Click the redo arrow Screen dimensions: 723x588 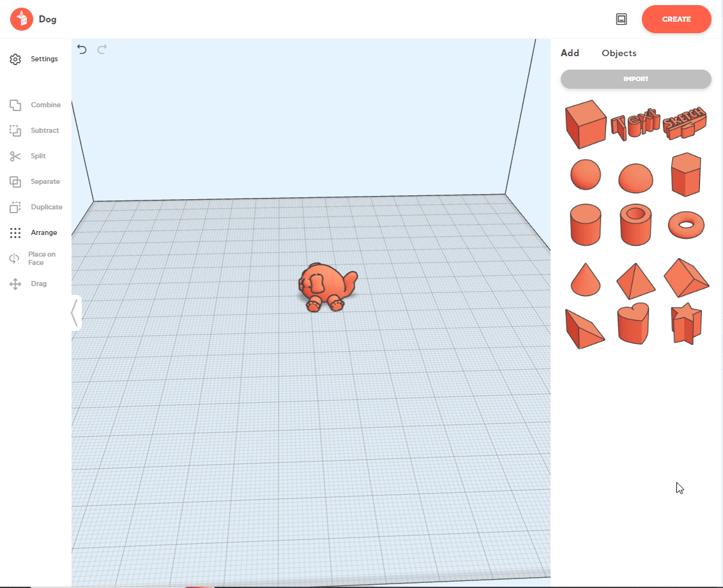[102, 49]
